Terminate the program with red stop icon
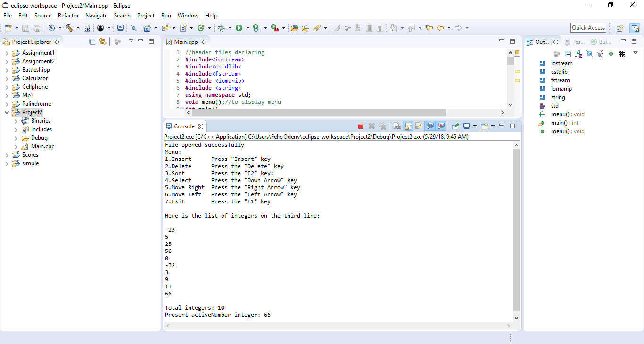Screen dimensions: 644x344 point(361,126)
